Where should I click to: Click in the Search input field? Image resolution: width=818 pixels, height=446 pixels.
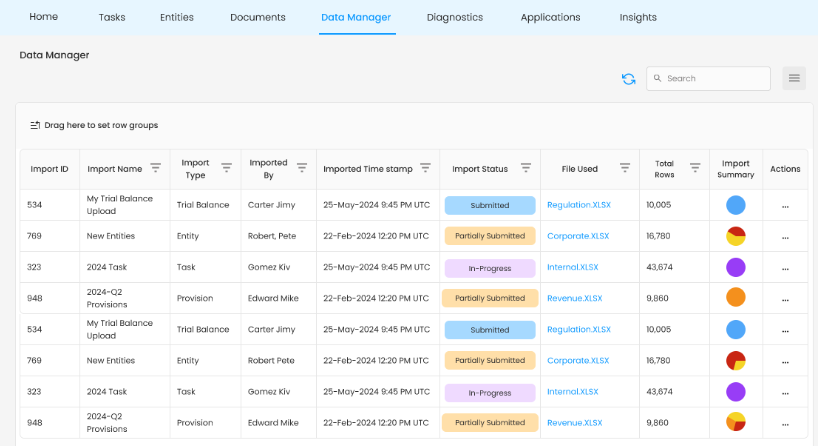click(x=708, y=78)
